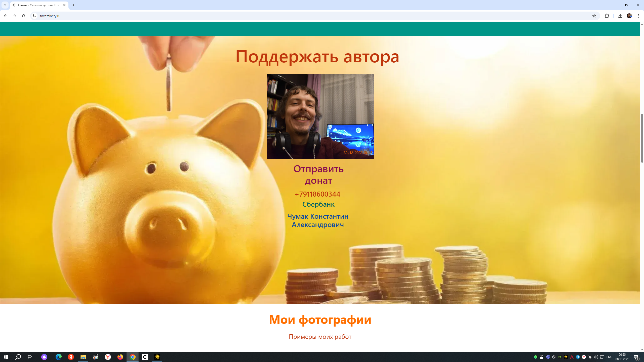Open the Chrome profile avatar

pos(629,16)
